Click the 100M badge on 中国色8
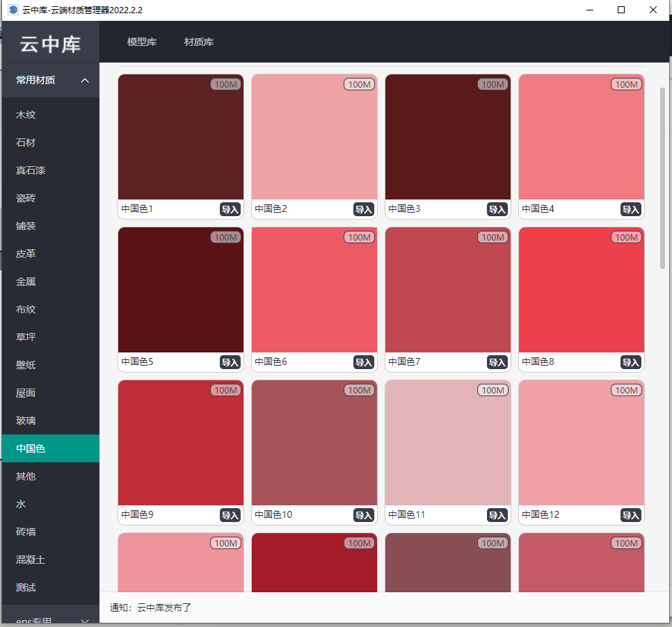Image resolution: width=672 pixels, height=627 pixels. pyautogui.click(x=627, y=237)
